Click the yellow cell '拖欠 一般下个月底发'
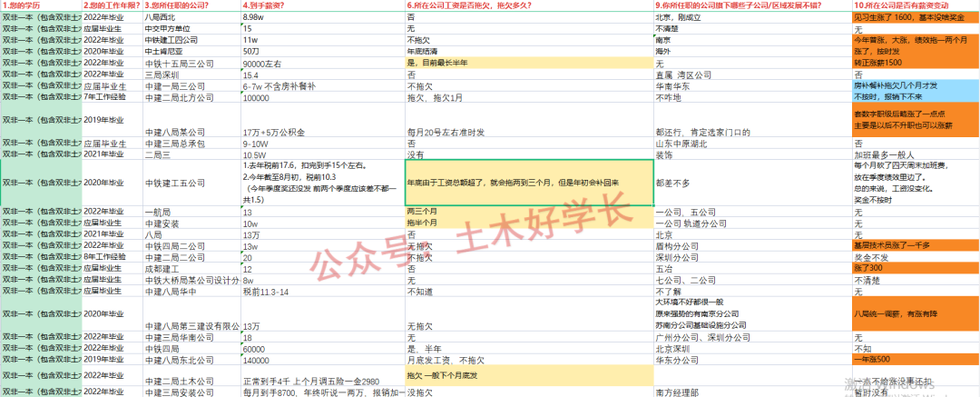The width and height of the screenshot is (980, 397). coord(529,376)
